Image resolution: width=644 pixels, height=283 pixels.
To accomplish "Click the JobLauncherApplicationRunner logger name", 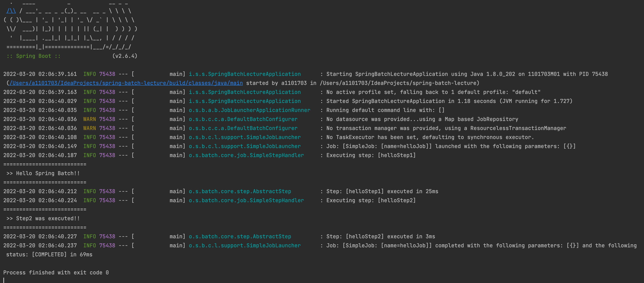I will point(249,110).
